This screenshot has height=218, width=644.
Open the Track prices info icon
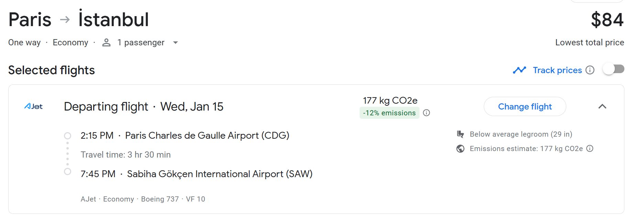[x=590, y=70]
